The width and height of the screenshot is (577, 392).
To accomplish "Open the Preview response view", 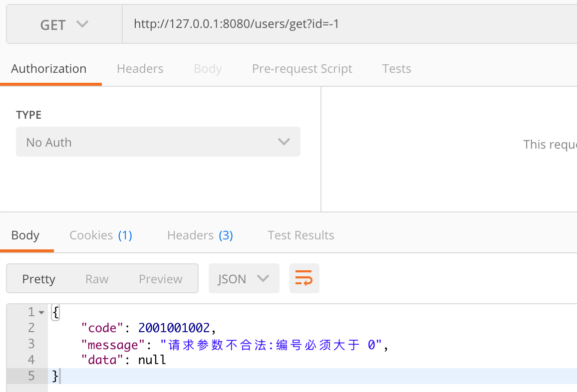I will [160, 278].
